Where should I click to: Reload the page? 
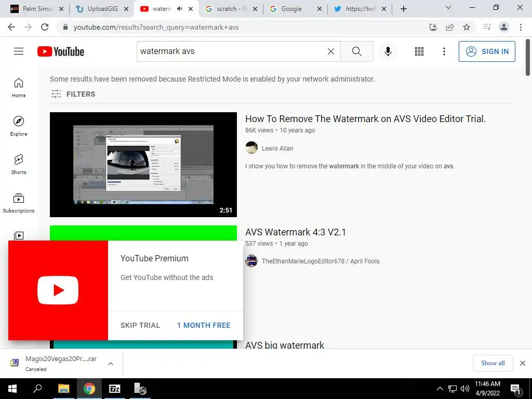click(45, 27)
